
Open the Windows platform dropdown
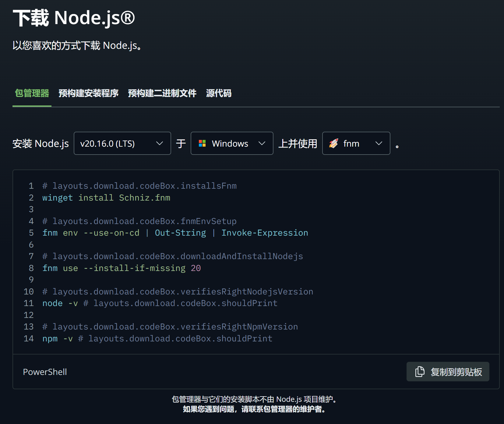point(232,143)
